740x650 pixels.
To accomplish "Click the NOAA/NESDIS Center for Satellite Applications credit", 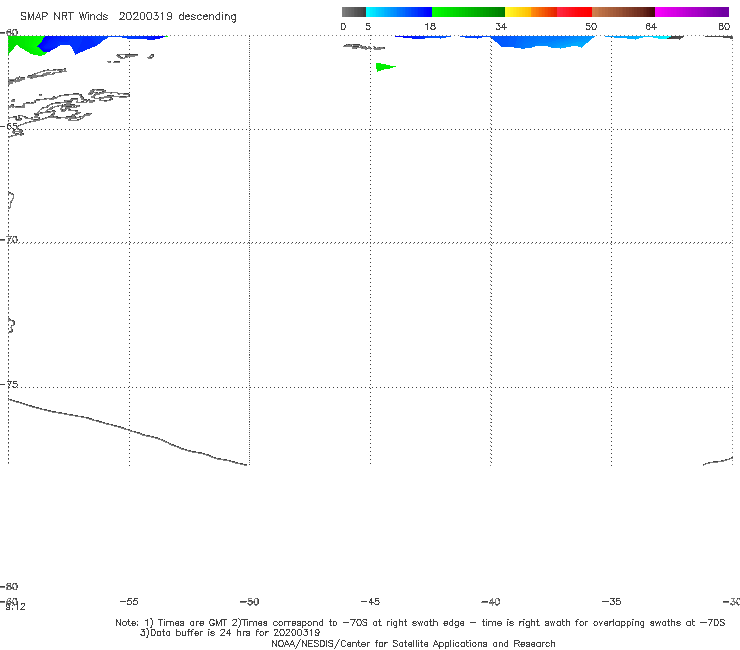I will point(413,644).
